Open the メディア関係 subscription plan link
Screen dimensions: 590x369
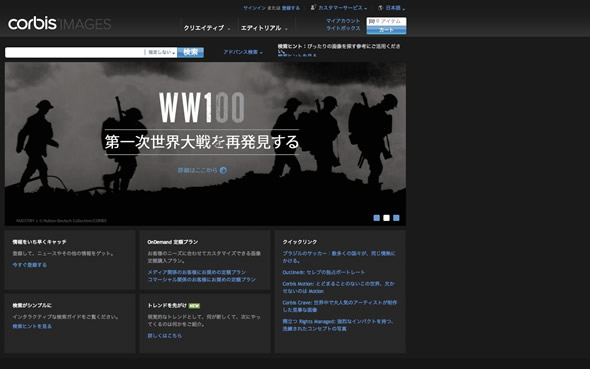pos(197,272)
